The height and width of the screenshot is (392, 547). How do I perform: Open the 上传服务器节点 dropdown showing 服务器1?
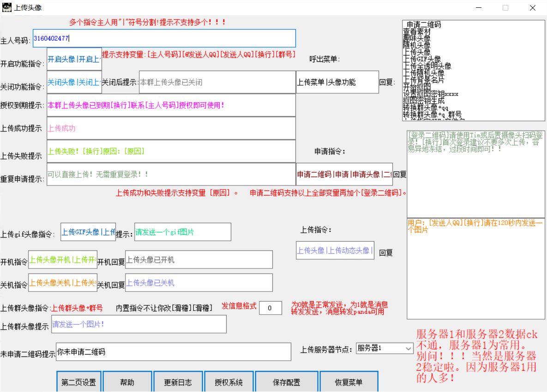point(385,348)
